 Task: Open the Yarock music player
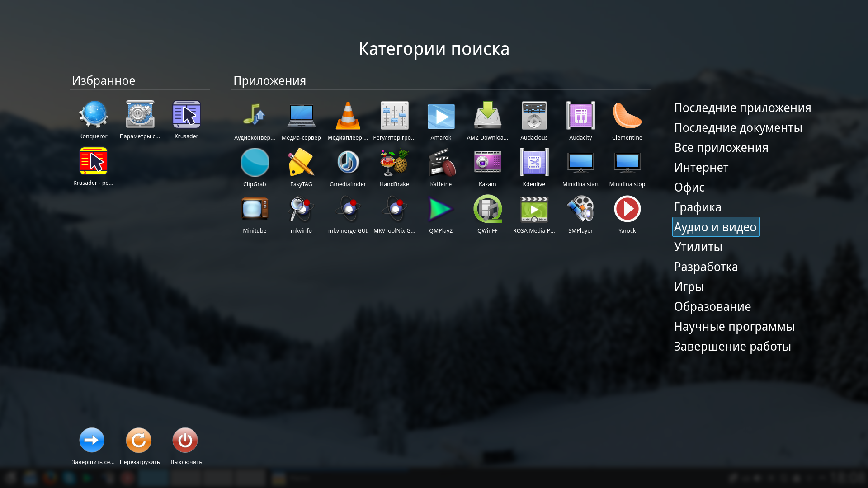pos(627,209)
